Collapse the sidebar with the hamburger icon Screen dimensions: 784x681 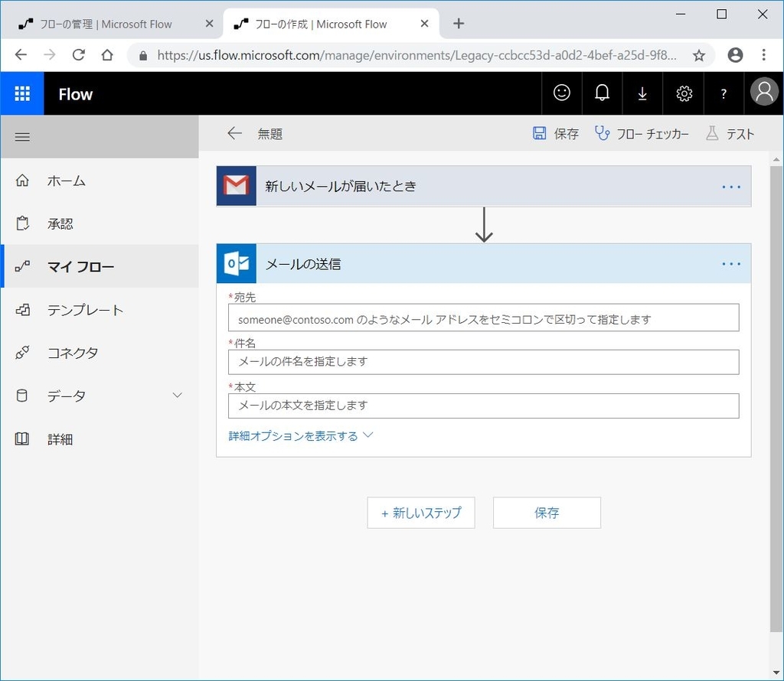click(x=22, y=136)
